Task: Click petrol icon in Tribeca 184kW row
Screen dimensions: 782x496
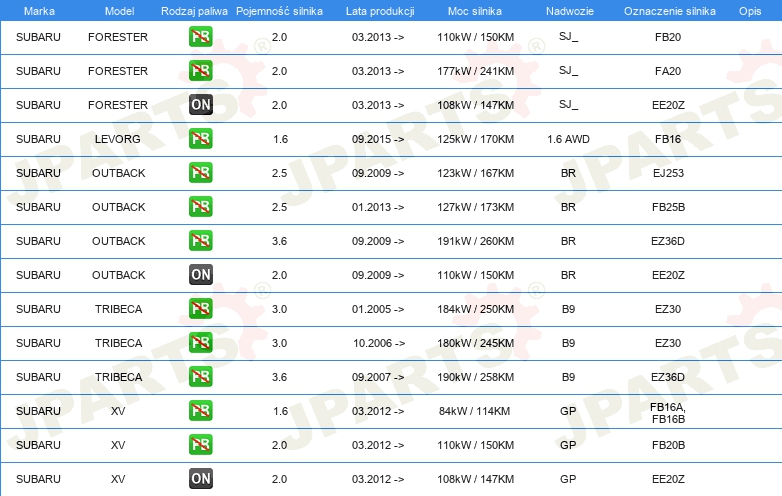Action: tap(200, 309)
